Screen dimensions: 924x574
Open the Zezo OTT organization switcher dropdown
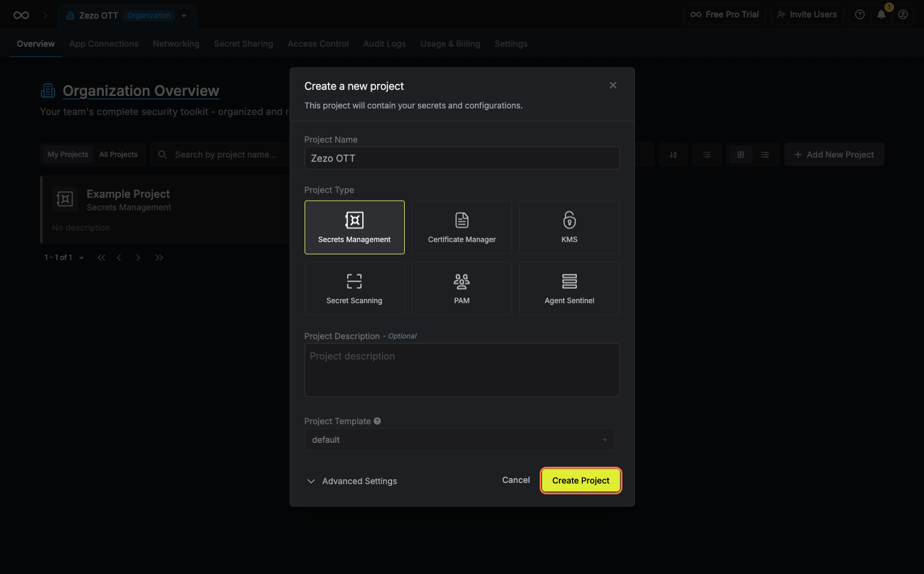184,16
